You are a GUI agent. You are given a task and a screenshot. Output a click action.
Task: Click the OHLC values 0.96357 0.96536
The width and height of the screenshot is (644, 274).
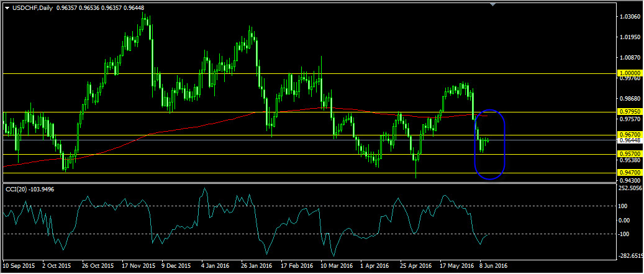(78, 8)
